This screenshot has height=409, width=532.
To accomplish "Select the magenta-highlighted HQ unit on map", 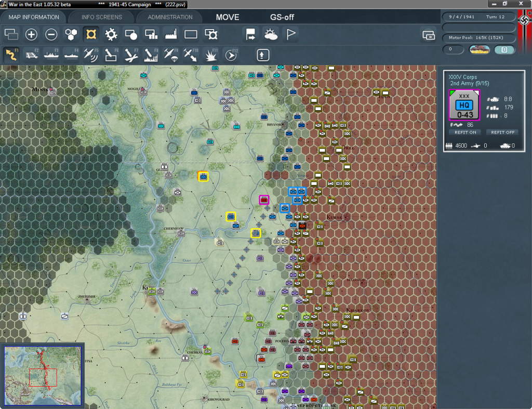I will (x=264, y=200).
